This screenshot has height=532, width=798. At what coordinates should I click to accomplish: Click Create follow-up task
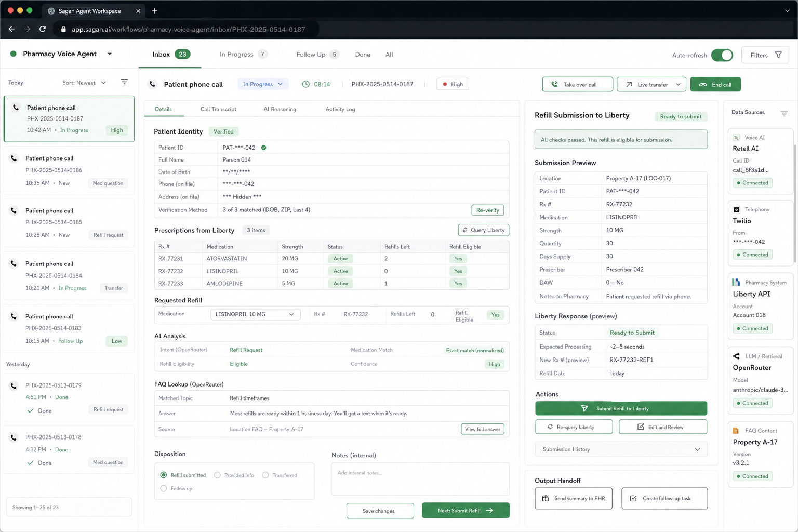[664, 498]
